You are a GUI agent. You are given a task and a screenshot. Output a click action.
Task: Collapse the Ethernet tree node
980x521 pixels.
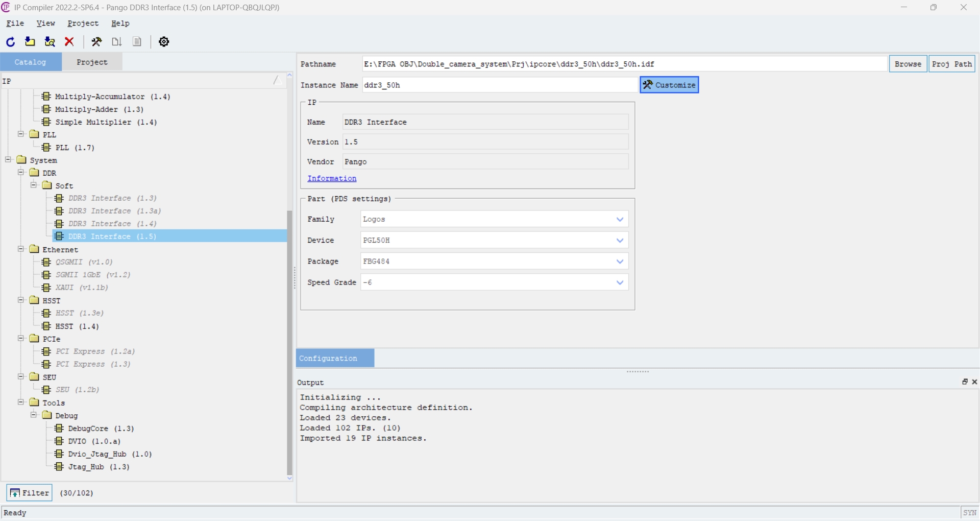(21, 249)
